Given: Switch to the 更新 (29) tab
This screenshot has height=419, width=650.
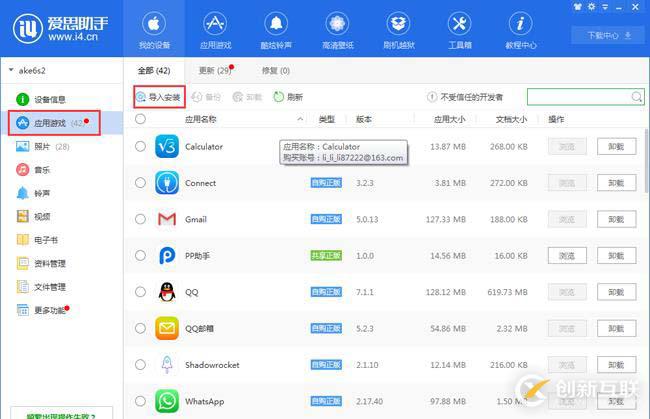Looking at the screenshot, I should tap(216, 70).
